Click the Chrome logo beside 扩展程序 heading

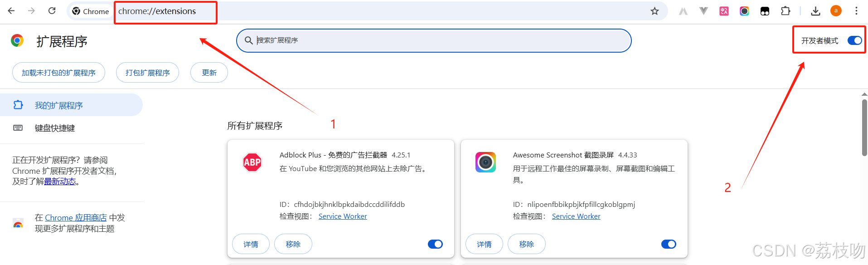[17, 41]
